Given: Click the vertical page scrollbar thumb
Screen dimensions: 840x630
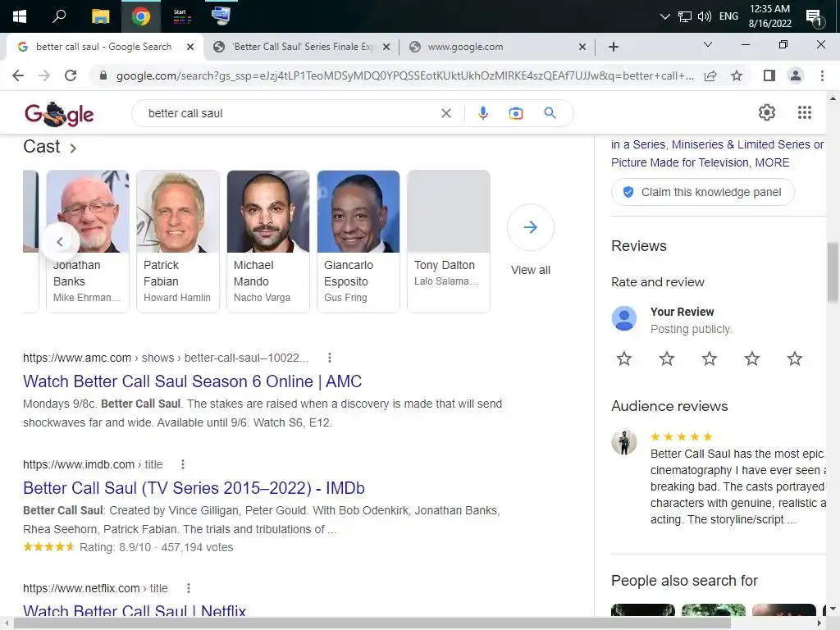Looking at the screenshot, I should [833, 272].
